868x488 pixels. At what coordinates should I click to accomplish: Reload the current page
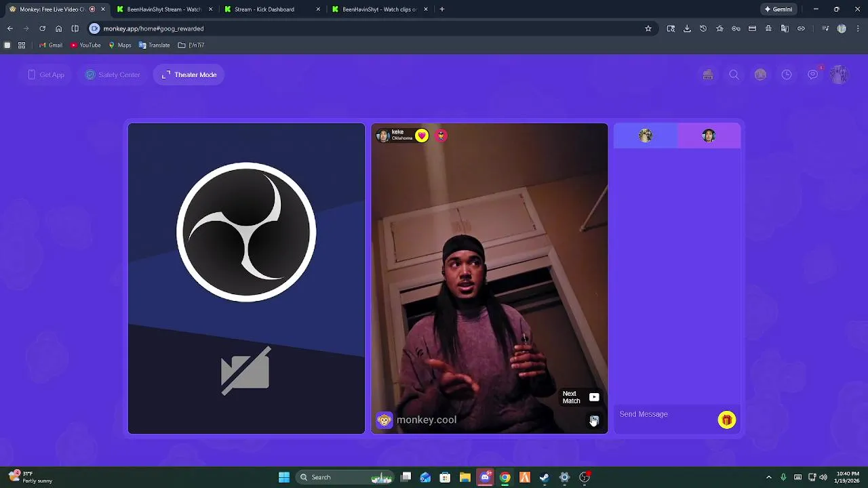click(x=42, y=28)
